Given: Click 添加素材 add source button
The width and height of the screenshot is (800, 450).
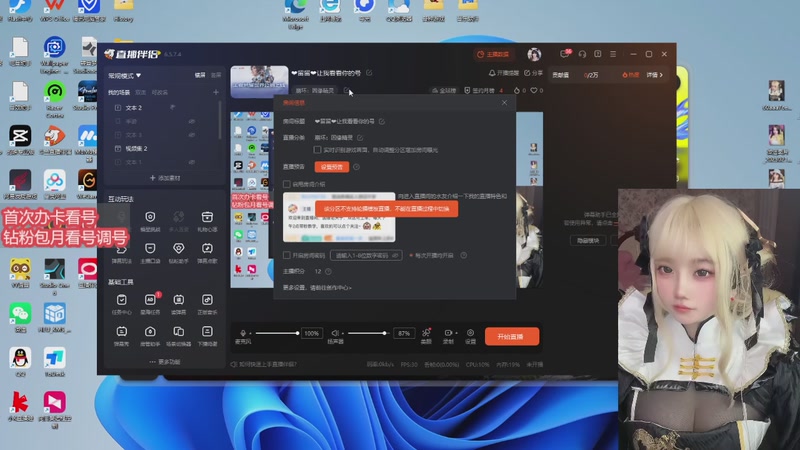Looking at the screenshot, I should pyautogui.click(x=165, y=178).
